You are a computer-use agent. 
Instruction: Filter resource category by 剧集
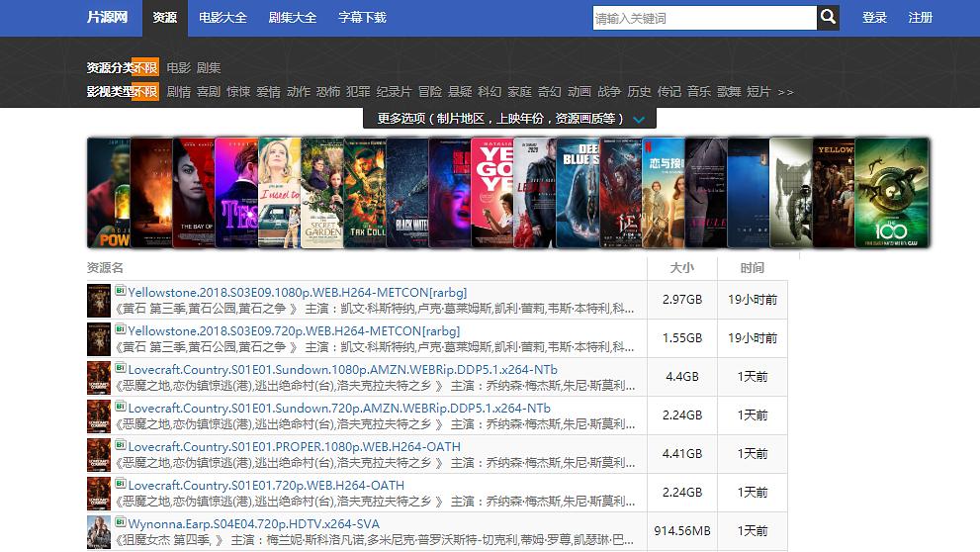click(x=209, y=67)
